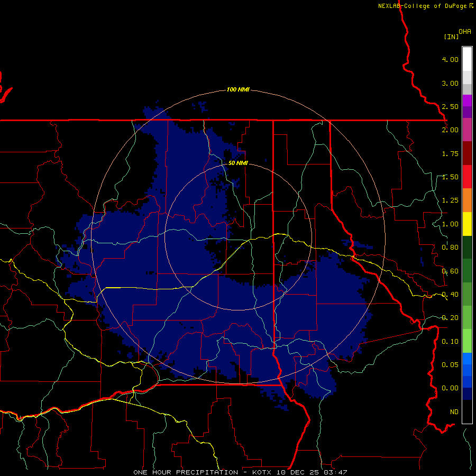The image size is (476, 476).
Task: Click the NEXLAB-College of DuPage credit text
Action: [425, 6]
